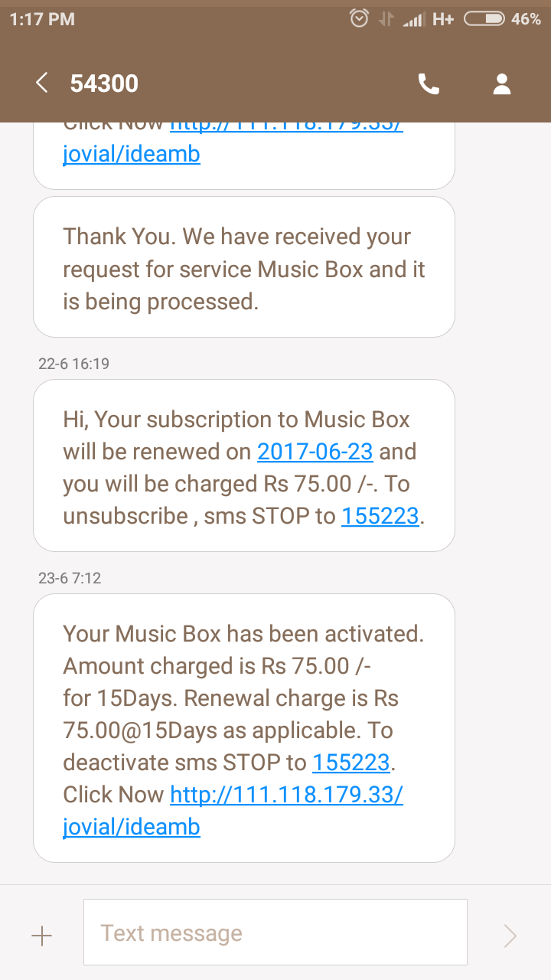Tap 155223 link in renewal message
551x980 pixels.
point(380,516)
